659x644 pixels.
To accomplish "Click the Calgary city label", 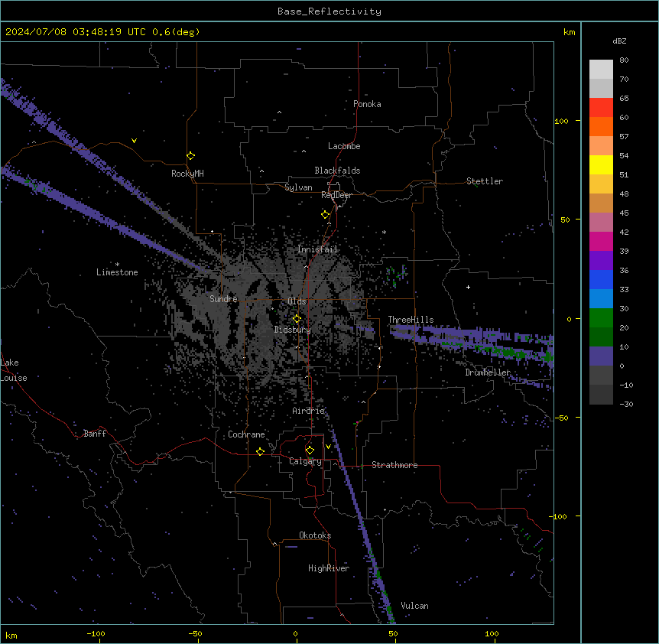I will point(305,461).
